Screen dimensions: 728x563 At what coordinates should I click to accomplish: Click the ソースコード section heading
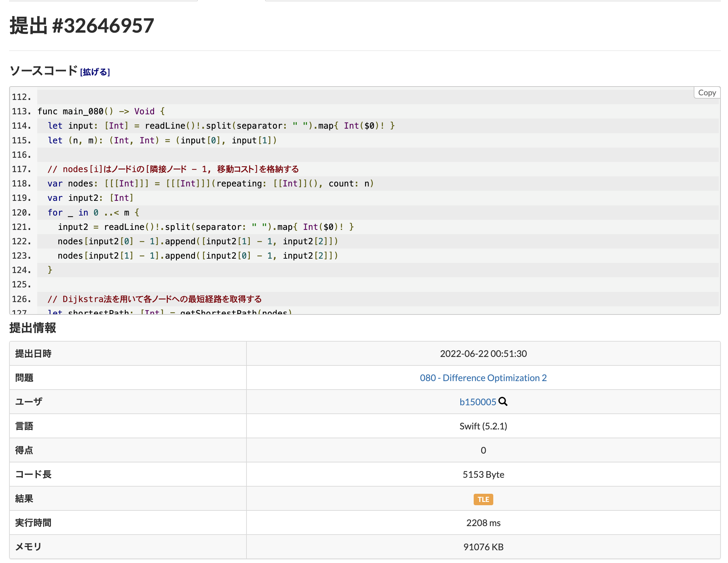tap(43, 71)
